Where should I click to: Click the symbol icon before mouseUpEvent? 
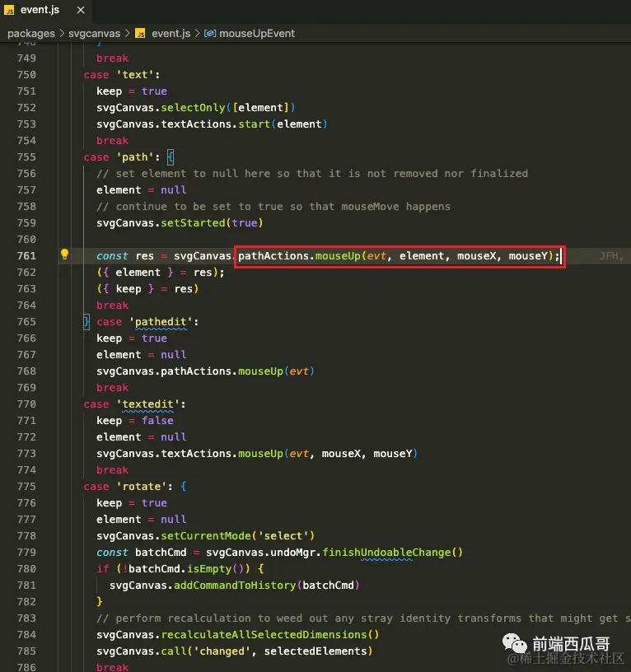(x=209, y=34)
